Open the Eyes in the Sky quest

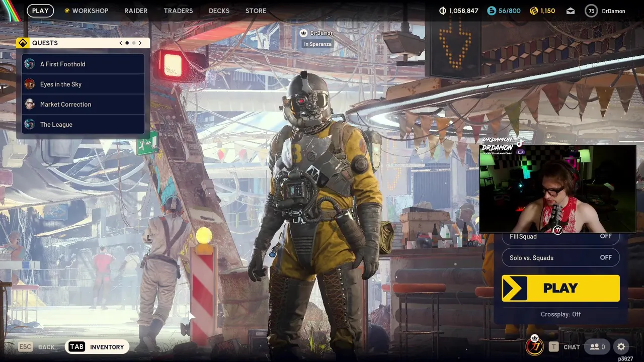coord(84,84)
